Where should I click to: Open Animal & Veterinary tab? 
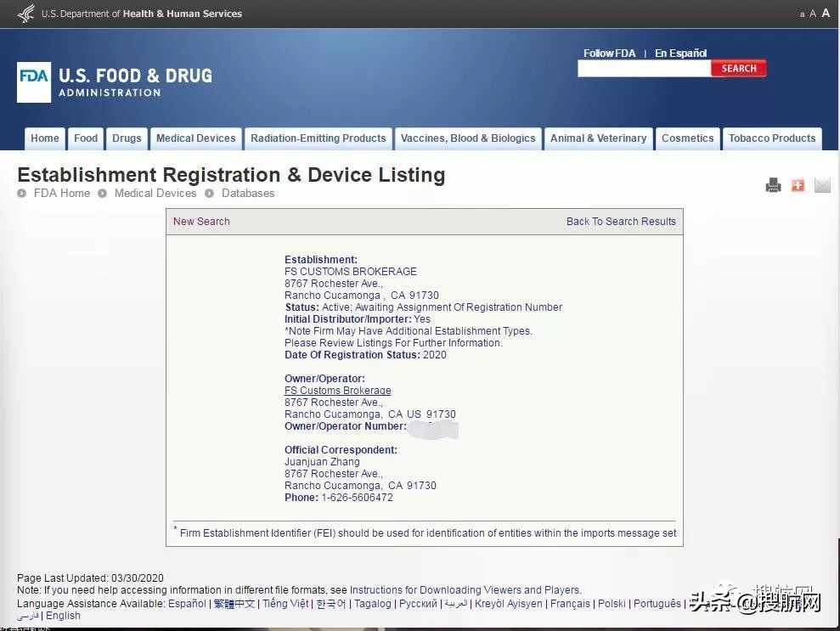599,138
